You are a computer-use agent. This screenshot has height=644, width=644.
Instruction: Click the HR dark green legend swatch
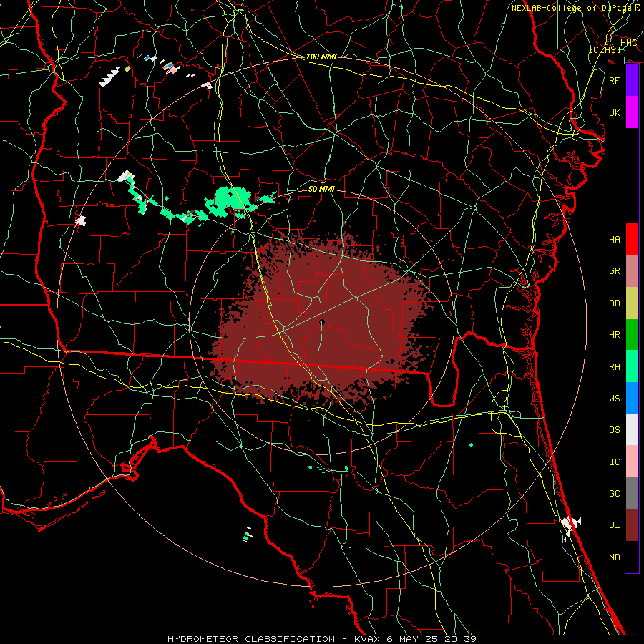click(x=632, y=334)
